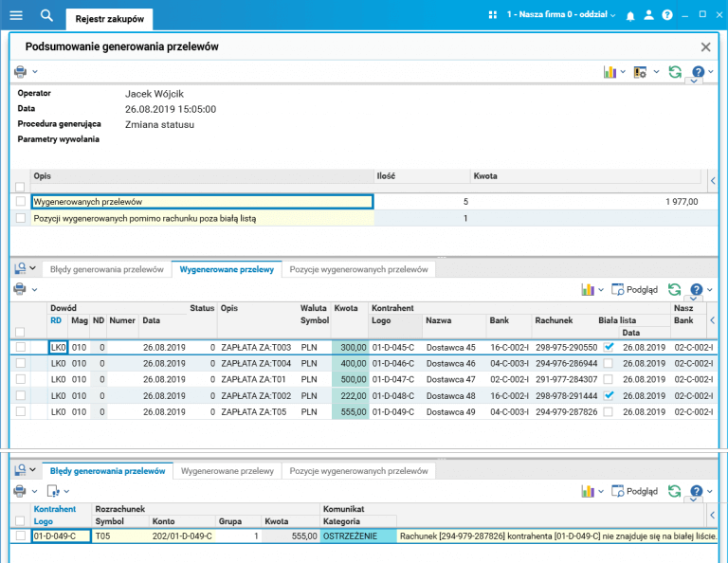Click the print icon in summary toolbar
The width and height of the screenshot is (728, 563).
pos(21,71)
